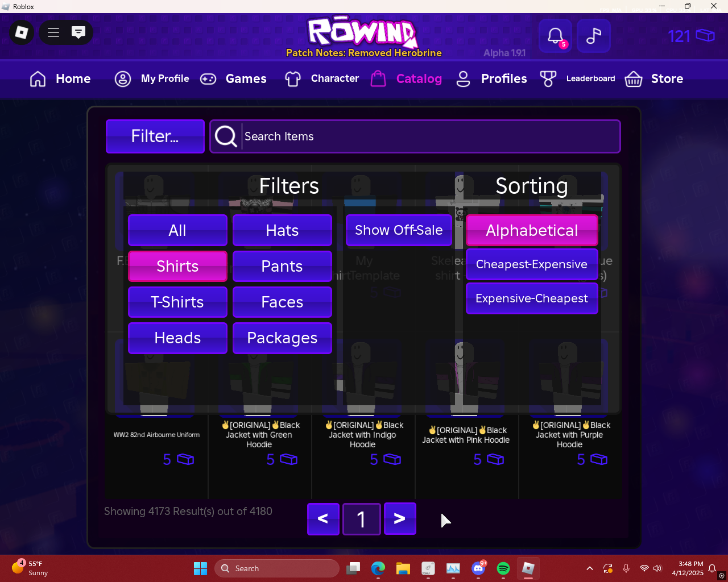
Task: Toggle the music note button
Action: coord(594,36)
